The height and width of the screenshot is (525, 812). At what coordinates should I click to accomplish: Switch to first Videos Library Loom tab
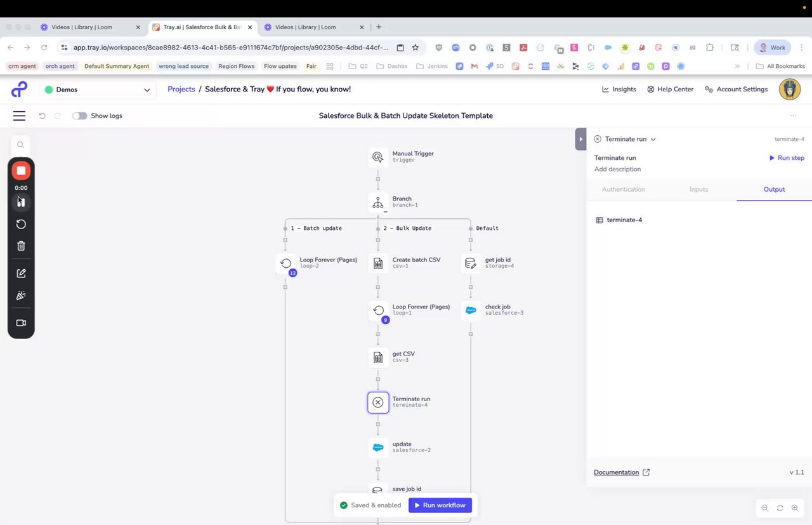(90, 27)
